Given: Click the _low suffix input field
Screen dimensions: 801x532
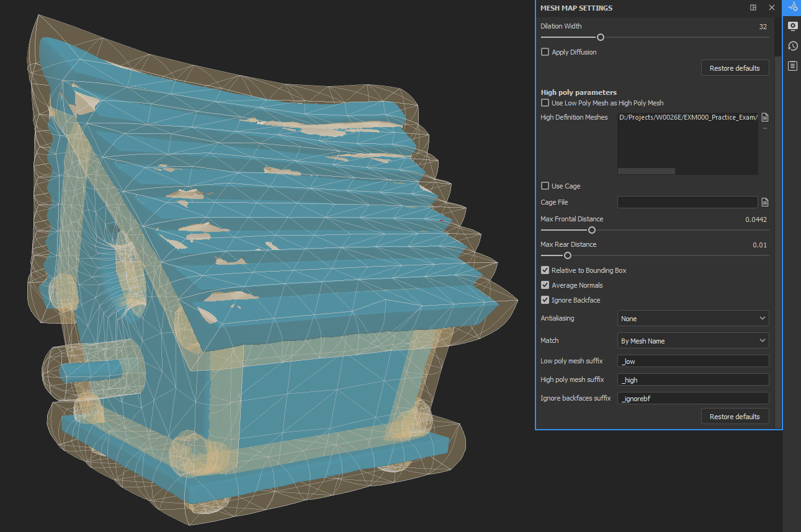Looking at the screenshot, I should [692, 360].
